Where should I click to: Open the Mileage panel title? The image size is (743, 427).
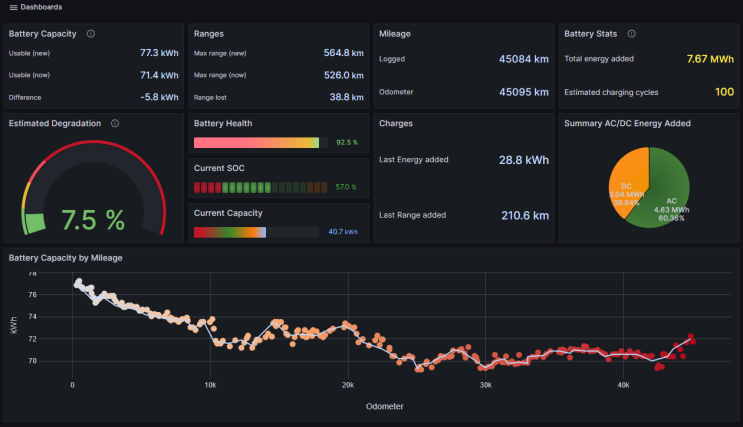(x=395, y=34)
